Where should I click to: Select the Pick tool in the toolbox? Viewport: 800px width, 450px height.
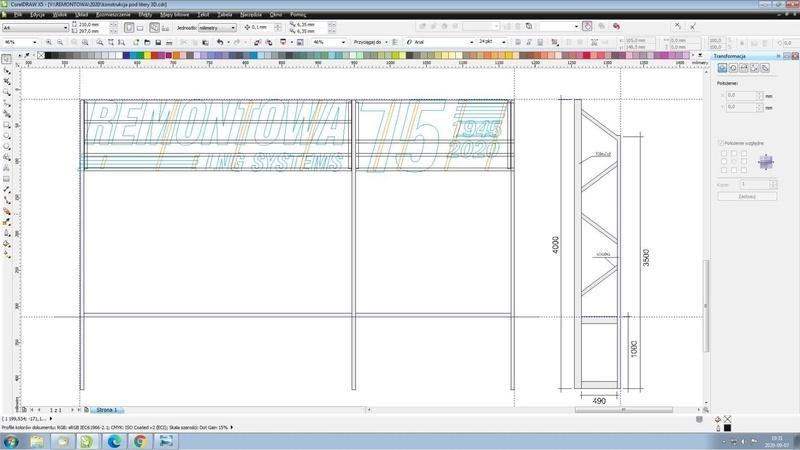click(x=7, y=71)
